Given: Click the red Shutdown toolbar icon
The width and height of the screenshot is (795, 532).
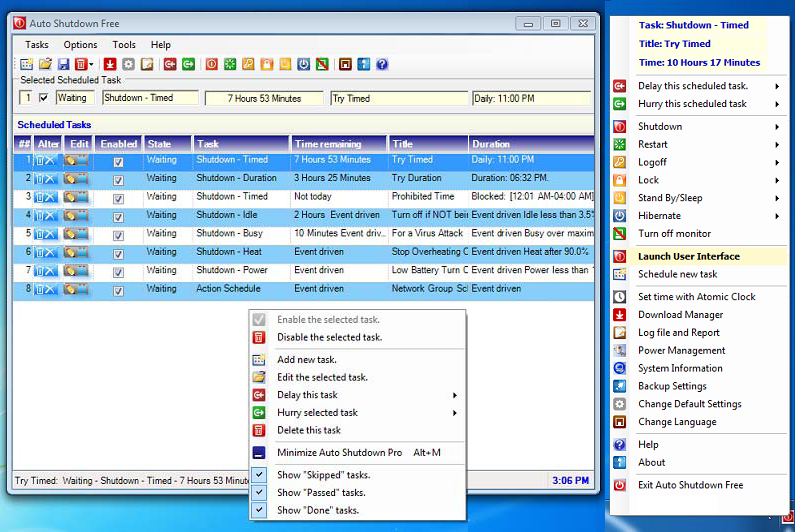Looking at the screenshot, I should (x=211, y=64).
